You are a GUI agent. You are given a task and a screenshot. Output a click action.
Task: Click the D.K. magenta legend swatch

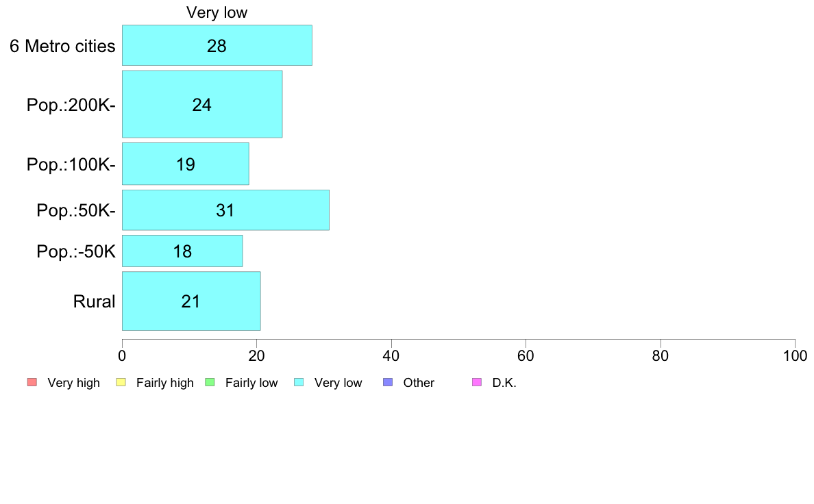click(x=477, y=383)
